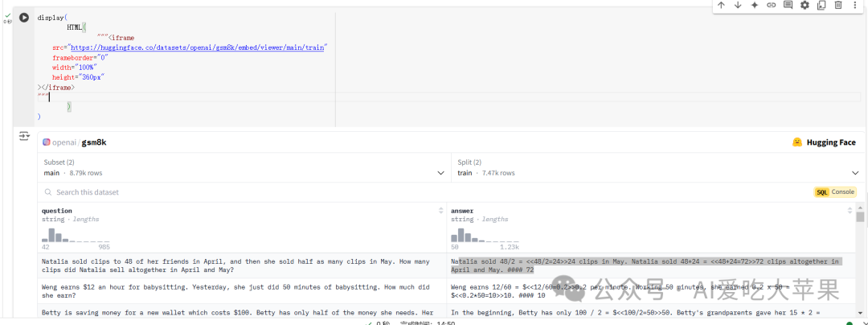
Task: Click the answer length histogram
Action: click(485, 235)
